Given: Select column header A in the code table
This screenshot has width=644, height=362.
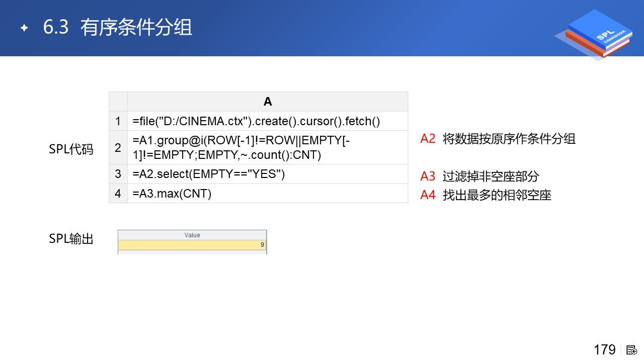Looking at the screenshot, I should coord(268,102).
